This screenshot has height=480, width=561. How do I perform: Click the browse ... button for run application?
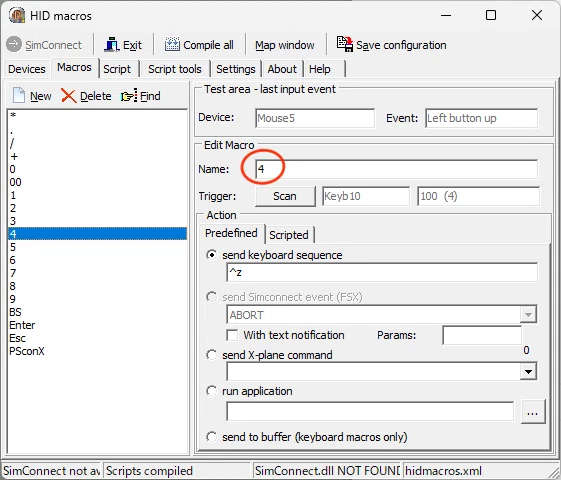pos(533,412)
